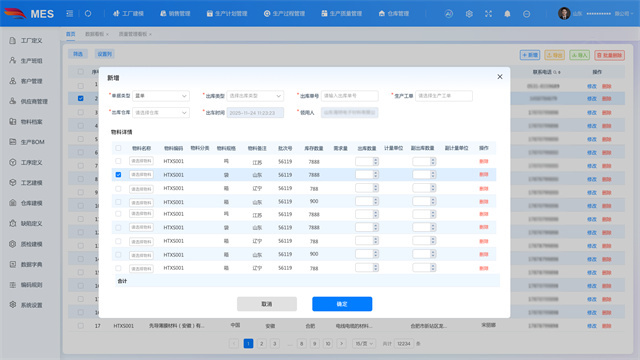
Task: Open 工厂定义 in the sidebar
Action: (x=26, y=40)
